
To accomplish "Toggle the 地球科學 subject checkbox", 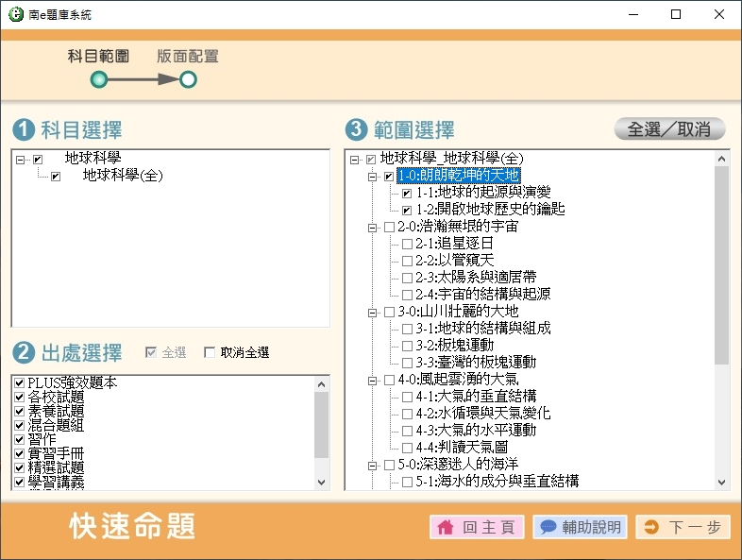I will [38, 160].
